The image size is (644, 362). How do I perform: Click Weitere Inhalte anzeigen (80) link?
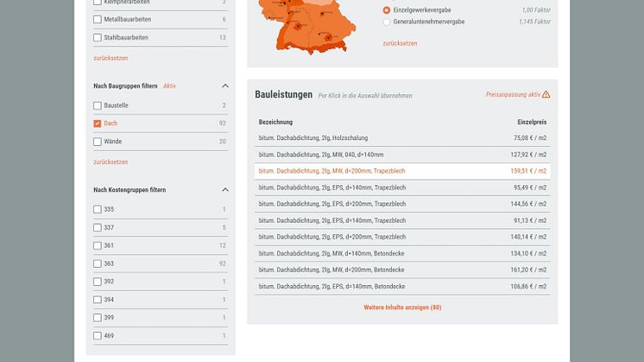pos(402,307)
